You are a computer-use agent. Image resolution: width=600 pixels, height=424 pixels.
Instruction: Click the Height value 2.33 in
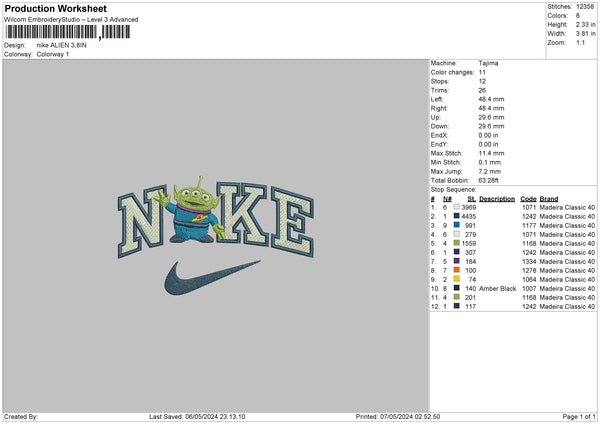585,24
